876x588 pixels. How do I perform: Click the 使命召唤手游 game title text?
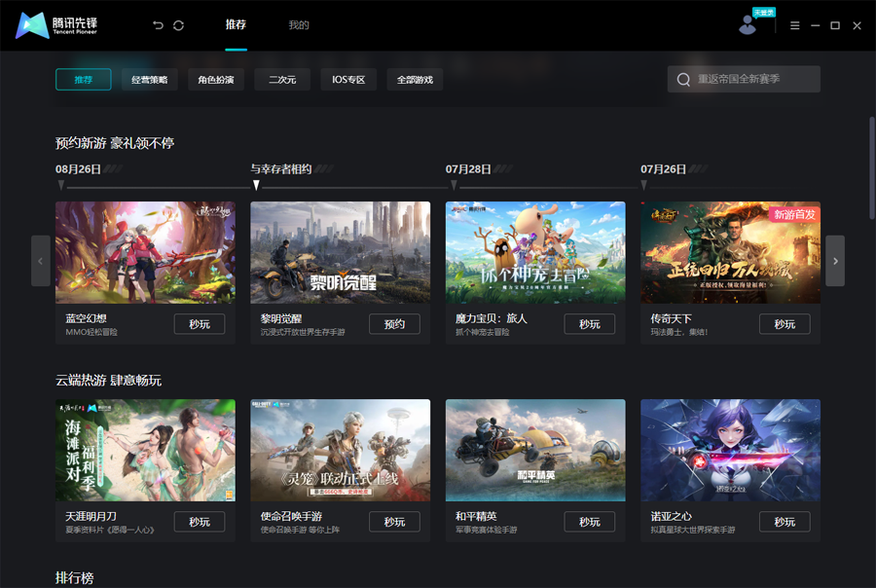[x=291, y=516]
